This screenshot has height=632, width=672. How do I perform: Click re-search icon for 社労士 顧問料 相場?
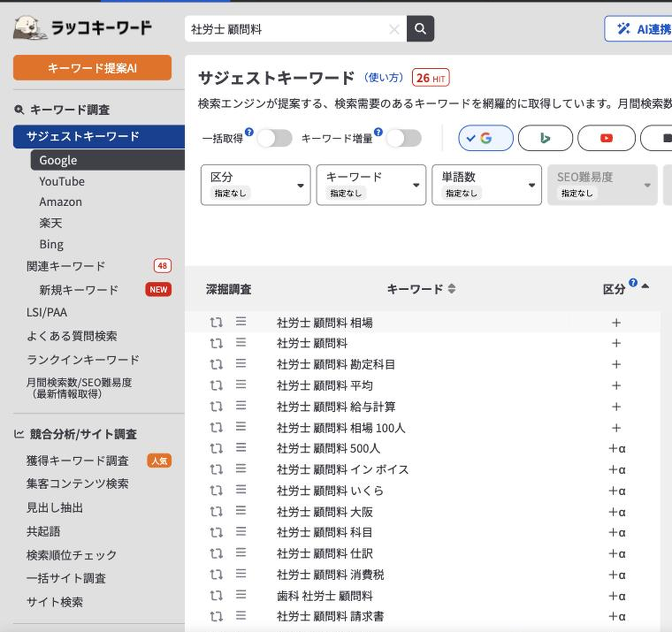216,322
